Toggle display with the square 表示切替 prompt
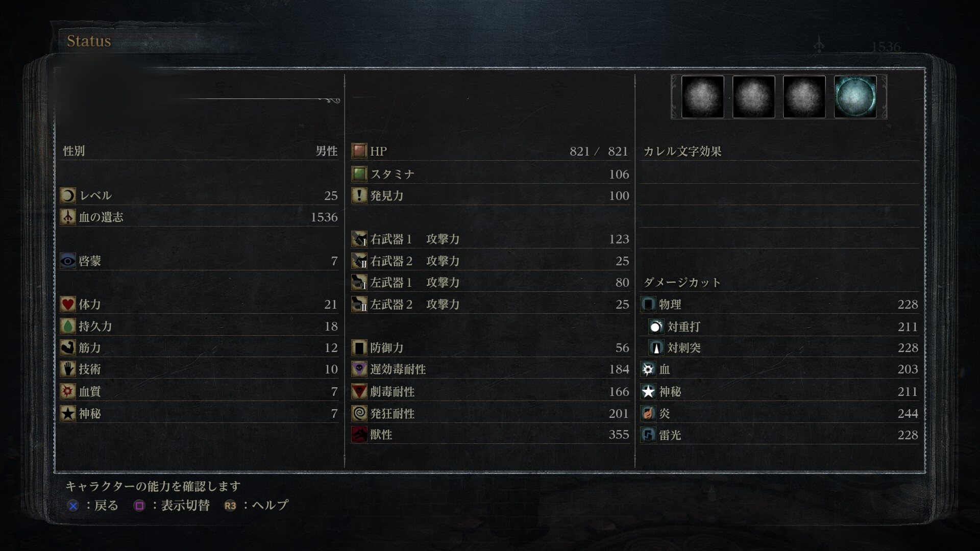980x551 pixels. coord(171,506)
